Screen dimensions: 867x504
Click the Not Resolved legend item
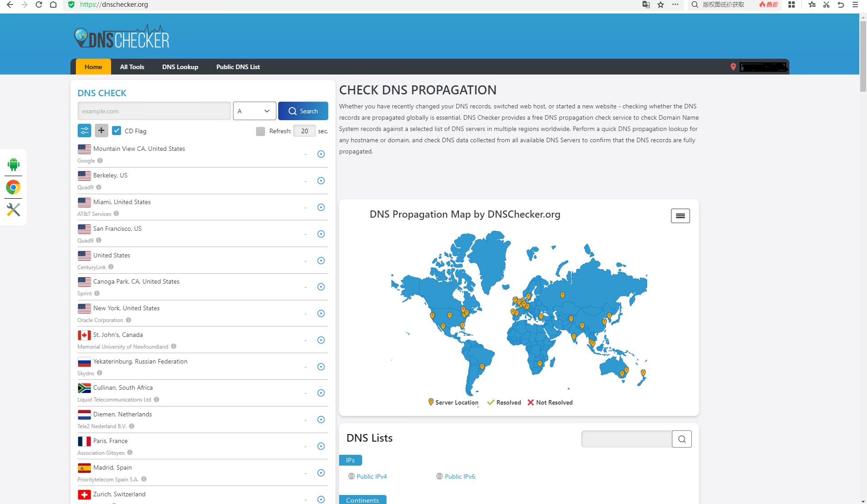(550, 402)
